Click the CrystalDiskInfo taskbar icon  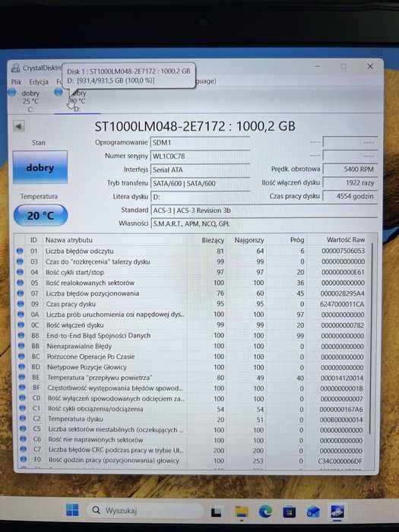(337, 511)
